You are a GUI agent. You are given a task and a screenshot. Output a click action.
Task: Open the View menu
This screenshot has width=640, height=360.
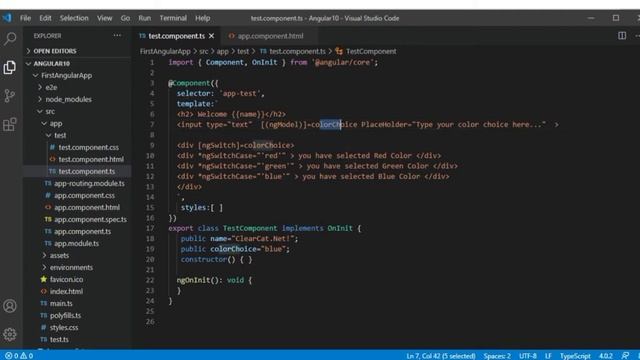[104, 18]
